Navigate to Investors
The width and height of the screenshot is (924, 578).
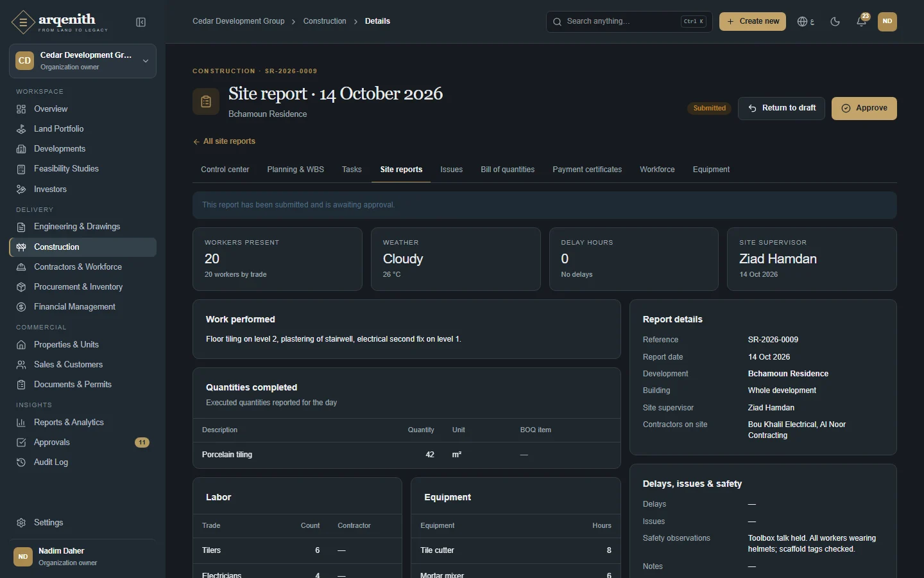(x=83, y=189)
